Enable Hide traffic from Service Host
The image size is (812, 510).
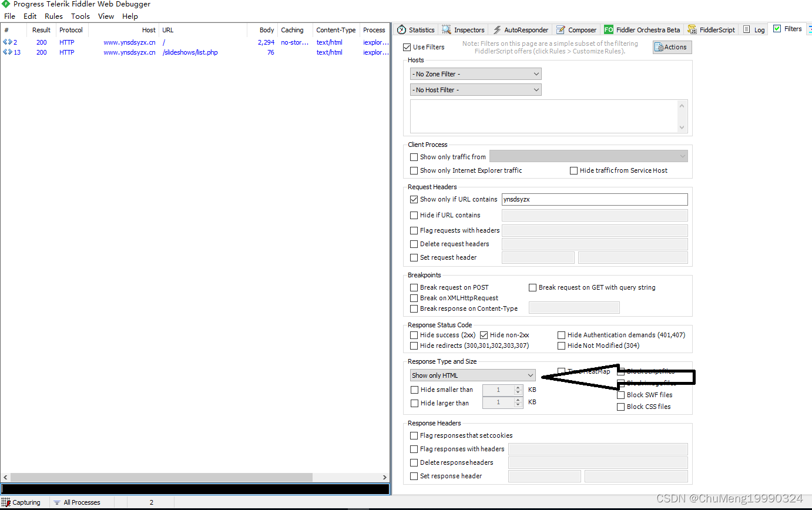click(574, 170)
